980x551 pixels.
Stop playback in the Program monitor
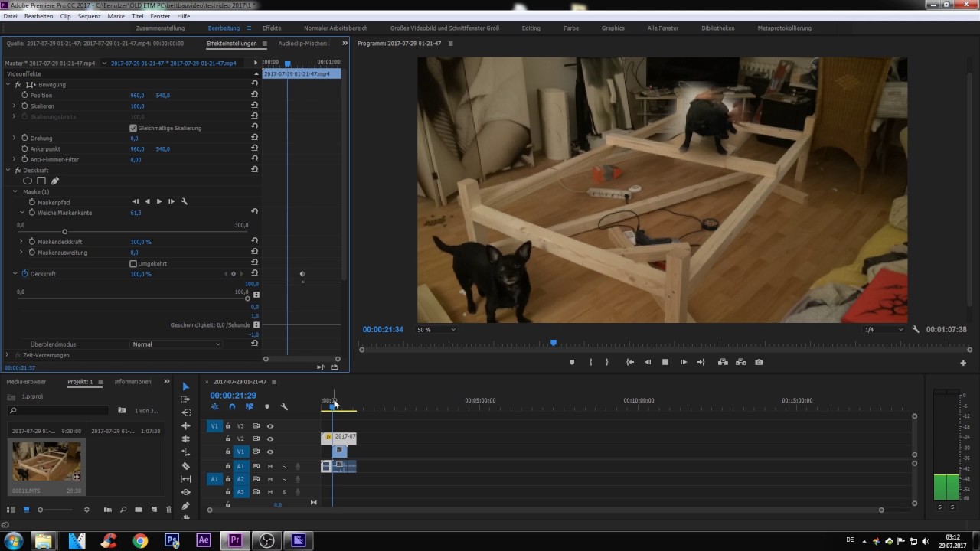tap(665, 362)
